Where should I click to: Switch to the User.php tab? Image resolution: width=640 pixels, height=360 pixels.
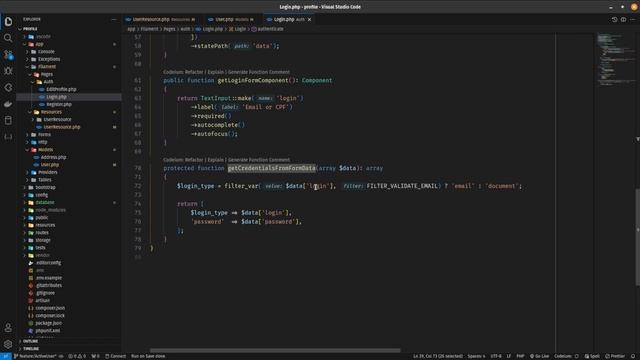[x=231, y=19]
